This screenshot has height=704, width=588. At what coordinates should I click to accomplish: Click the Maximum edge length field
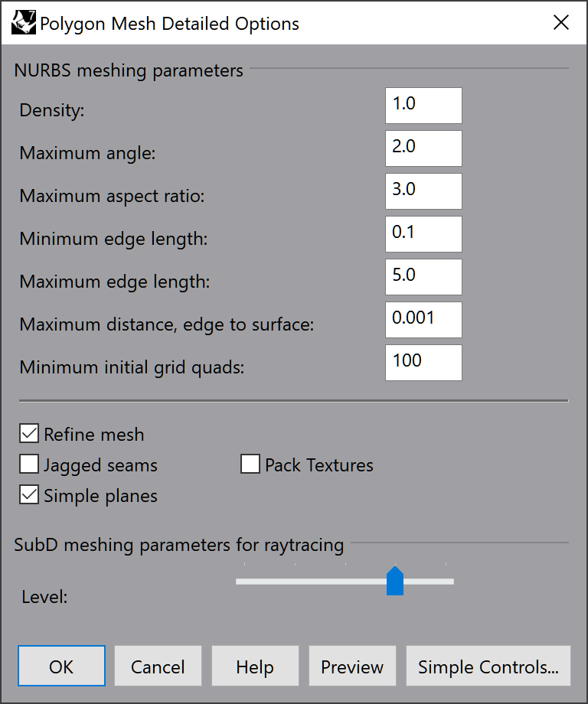click(x=423, y=277)
